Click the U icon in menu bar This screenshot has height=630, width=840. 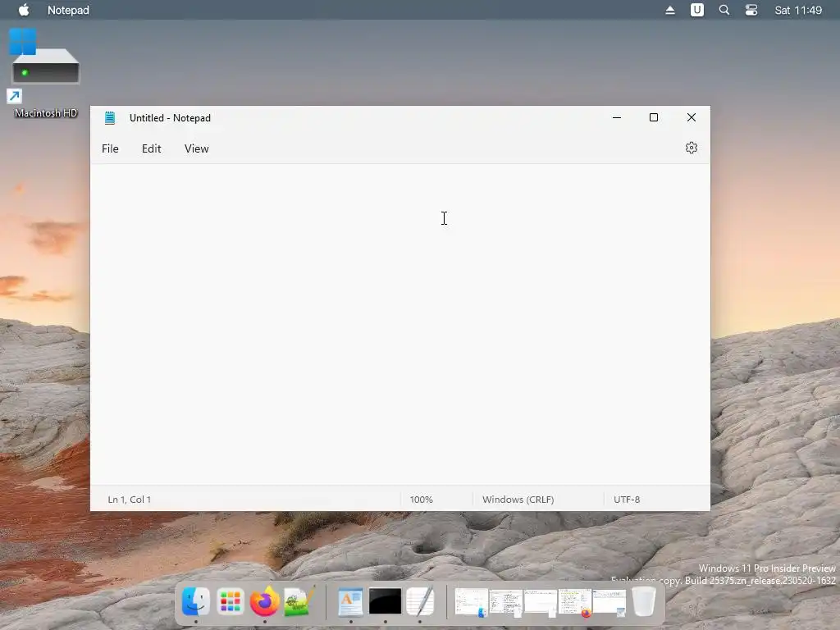[x=696, y=10]
